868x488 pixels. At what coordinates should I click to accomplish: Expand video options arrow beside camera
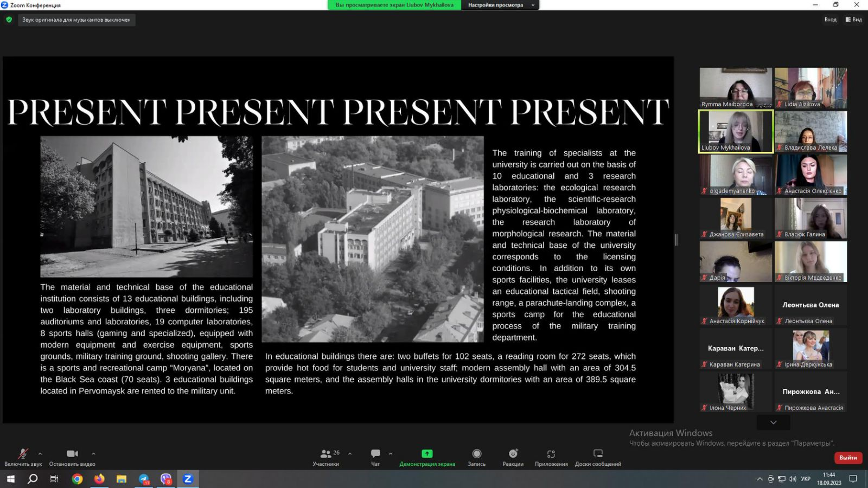[93, 453]
